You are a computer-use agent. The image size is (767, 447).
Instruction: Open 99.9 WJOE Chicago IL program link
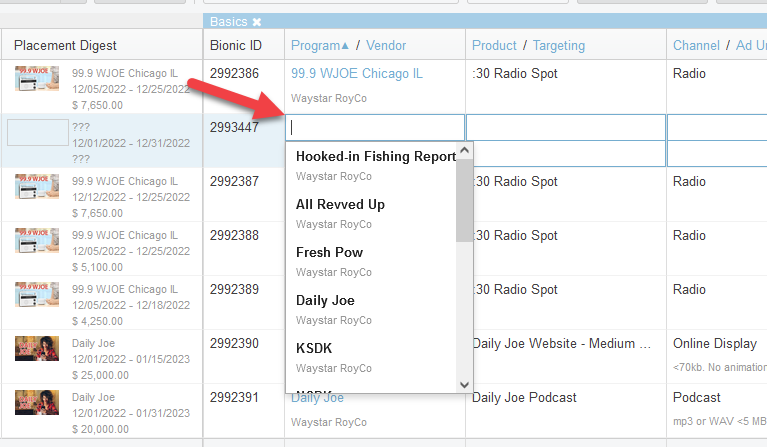[x=356, y=74]
